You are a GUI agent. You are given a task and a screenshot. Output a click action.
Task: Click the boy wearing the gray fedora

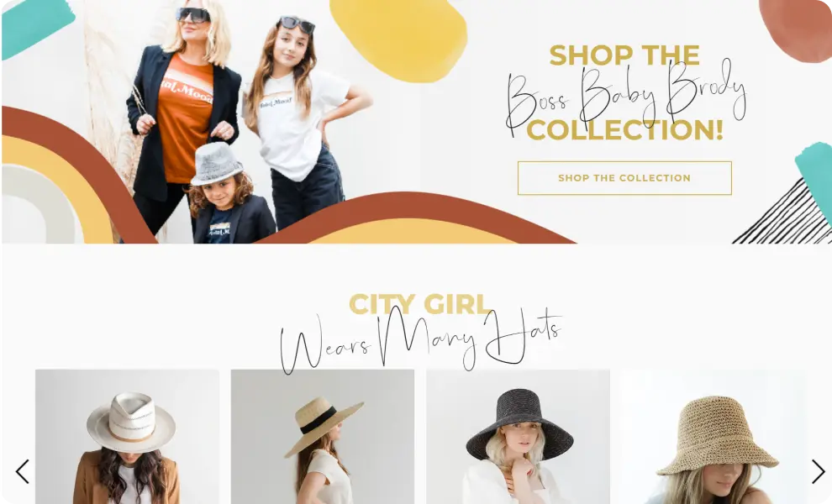tap(229, 194)
